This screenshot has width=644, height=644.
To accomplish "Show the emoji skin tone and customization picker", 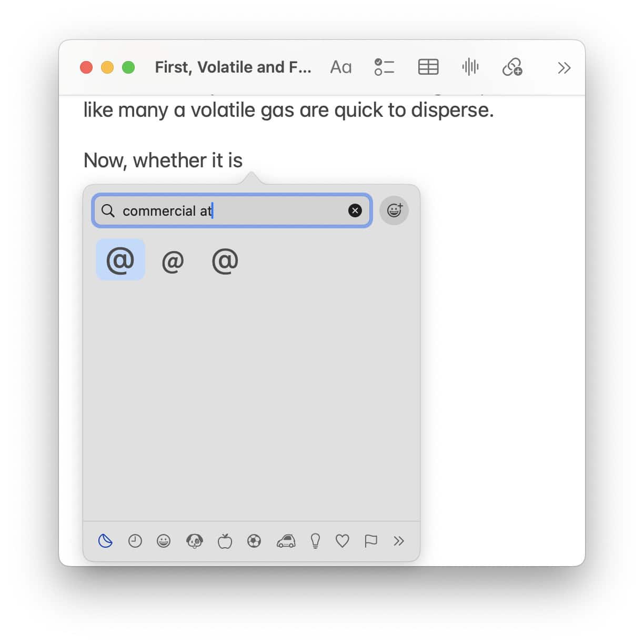I will tap(394, 210).
